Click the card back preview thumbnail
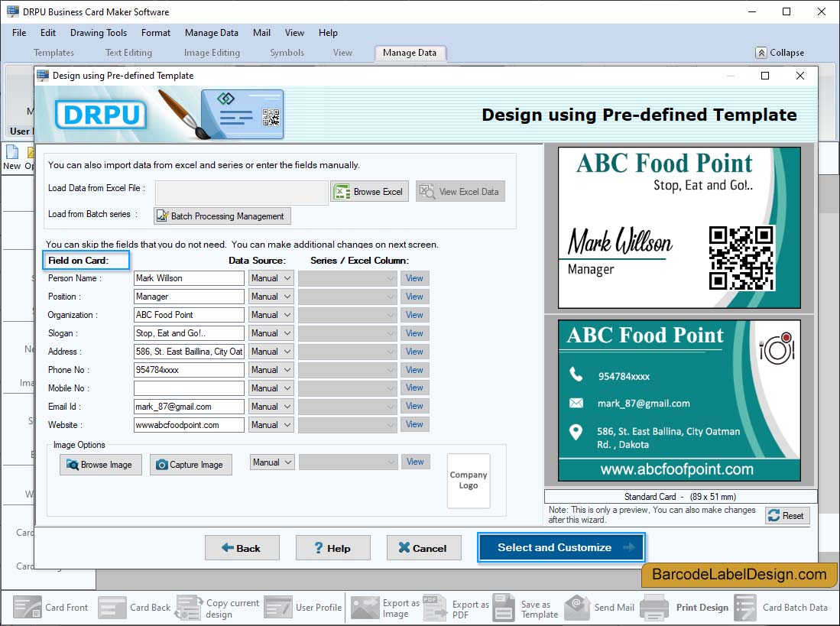 tap(679, 401)
